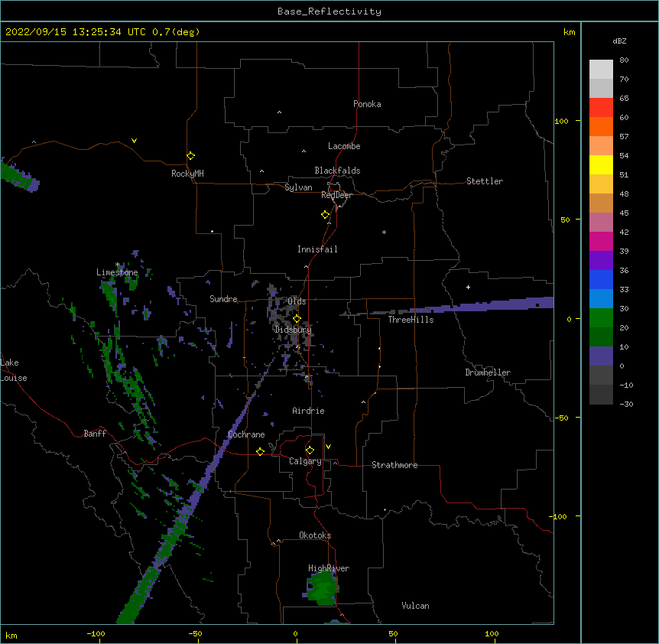This screenshot has height=644, width=659.
Task: Select the royal blue 36 dBZ legend swatch
Action: pyautogui.click(x=601, y=279)
